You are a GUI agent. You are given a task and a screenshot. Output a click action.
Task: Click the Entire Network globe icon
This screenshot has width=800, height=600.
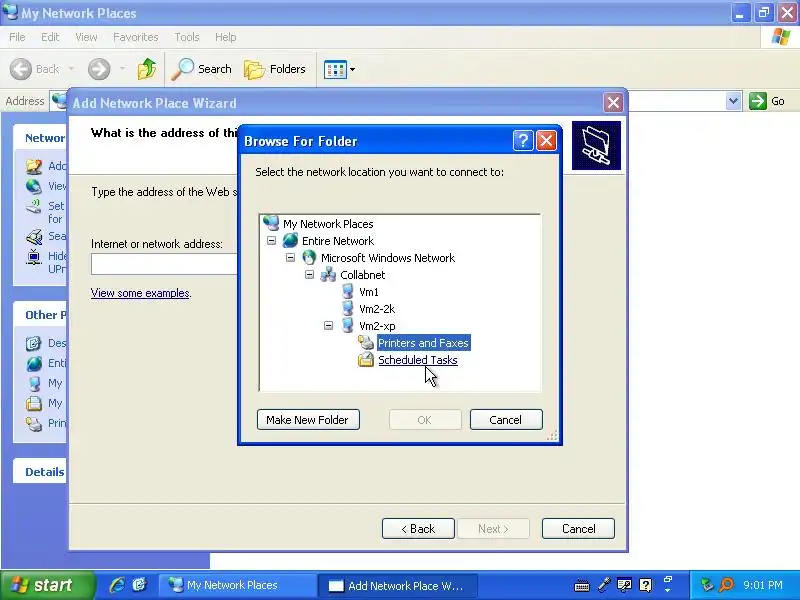[290, 240]
